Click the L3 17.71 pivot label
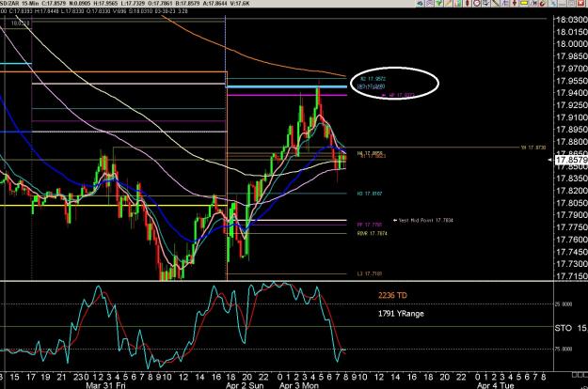Viewport: 588px width, 389px height. point(370,273)
